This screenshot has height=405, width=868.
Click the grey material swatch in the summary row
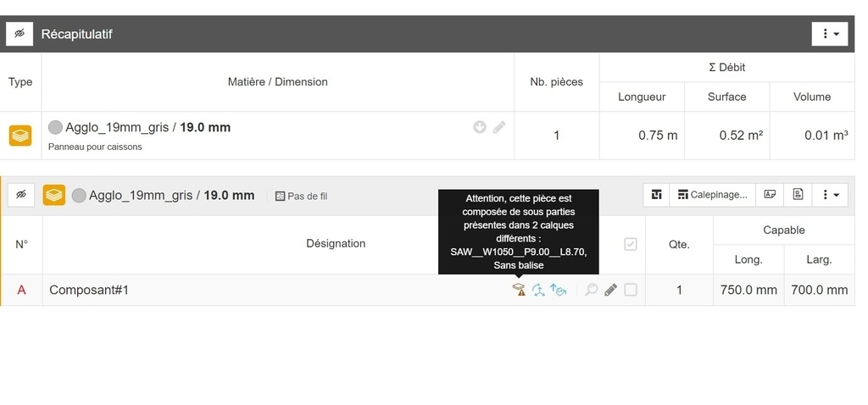(55, 127)
